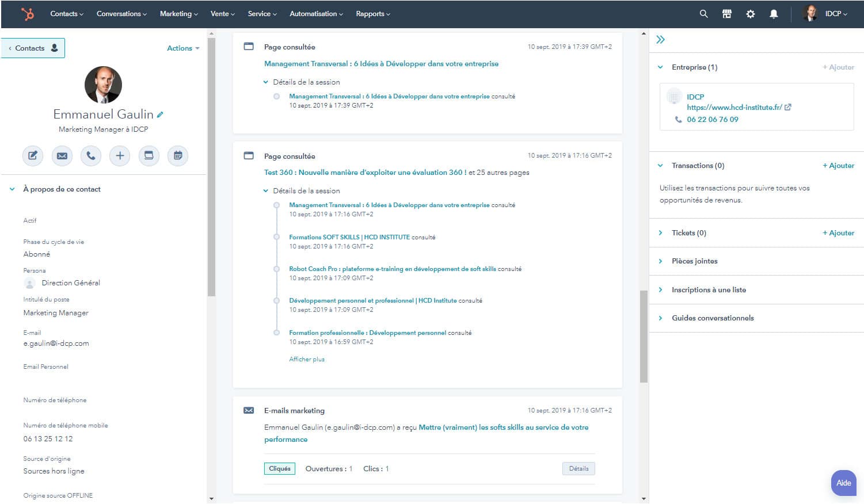Edit contact name with pencil icon
The height and width of the screenshot is (504, 864).
pyautogui.click(x=160, y=114)
